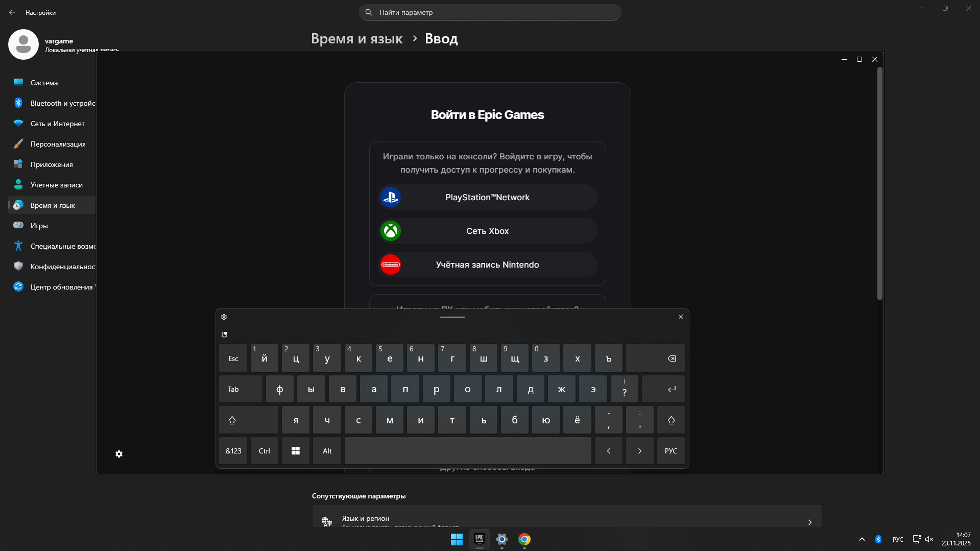Viewport: 980px width, 551px height.
Task: Click Epic launcher vertical scrollbar
Action: 879,184
